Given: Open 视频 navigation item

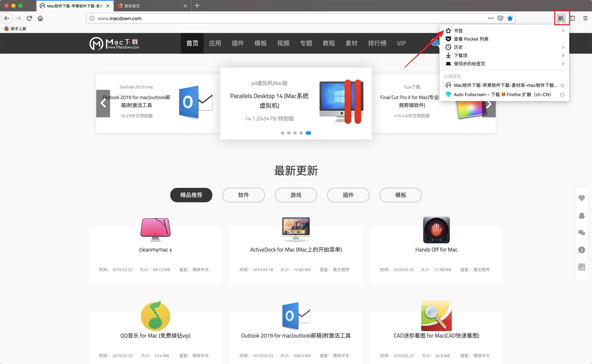Looking at the screenshot, I should point(283,43).
